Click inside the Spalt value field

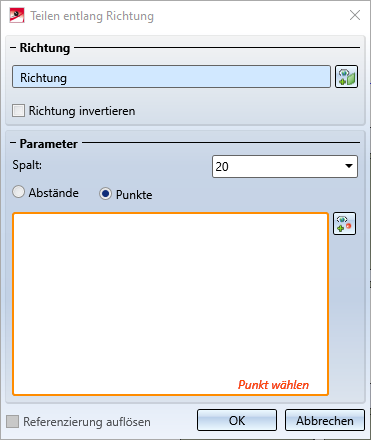(x=277, y=166)
